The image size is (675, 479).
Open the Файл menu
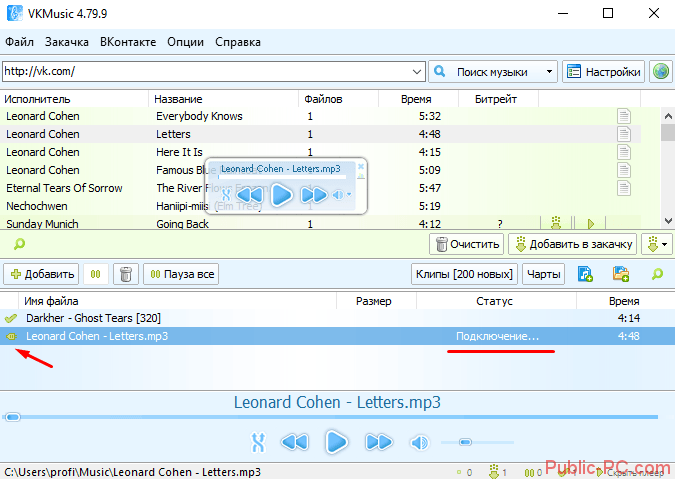[19, 42]
